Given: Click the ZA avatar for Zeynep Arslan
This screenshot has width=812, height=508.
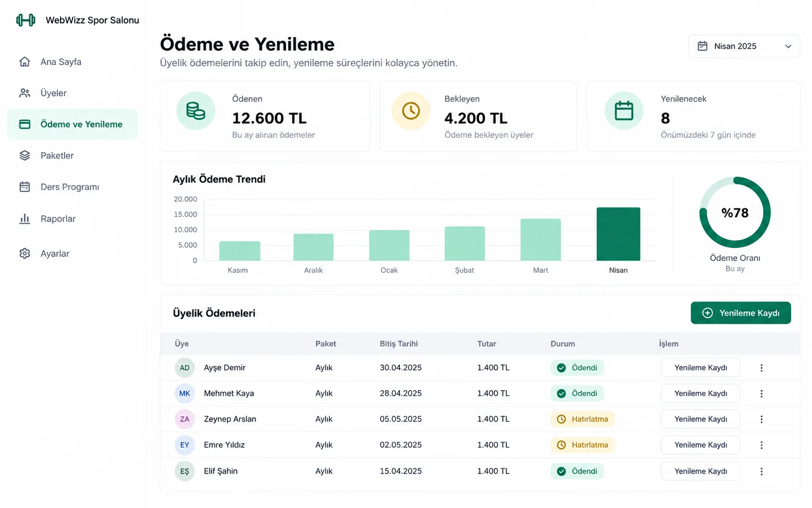Looking at the screenshot, I should (184, 419).
